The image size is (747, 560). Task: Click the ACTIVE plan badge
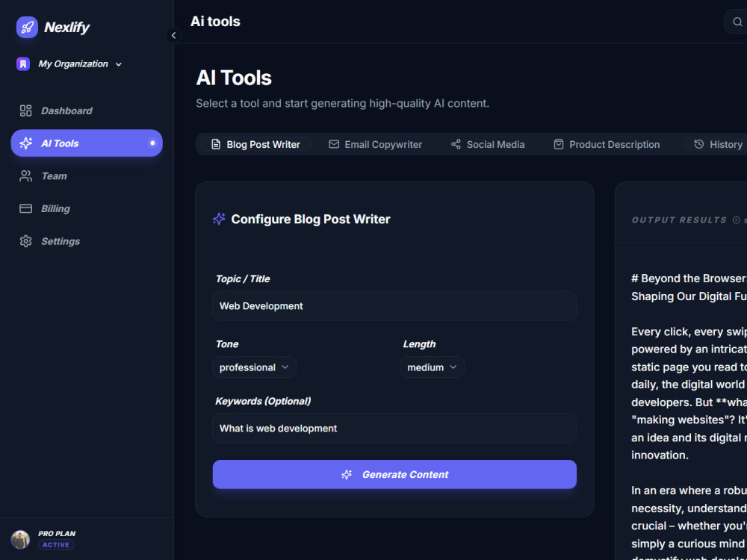56,545
